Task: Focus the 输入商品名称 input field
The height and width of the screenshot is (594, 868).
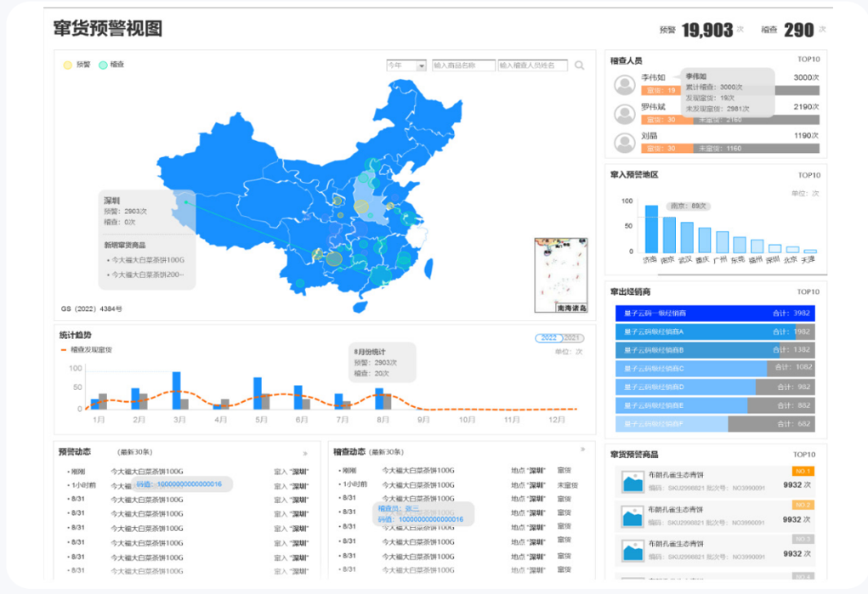Action: coord(463,65)
